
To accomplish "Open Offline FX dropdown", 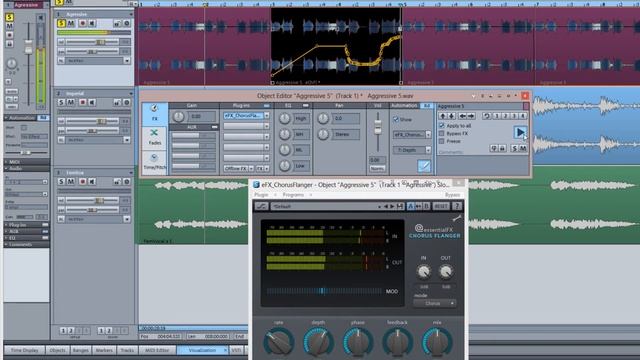I will (251, 168).
